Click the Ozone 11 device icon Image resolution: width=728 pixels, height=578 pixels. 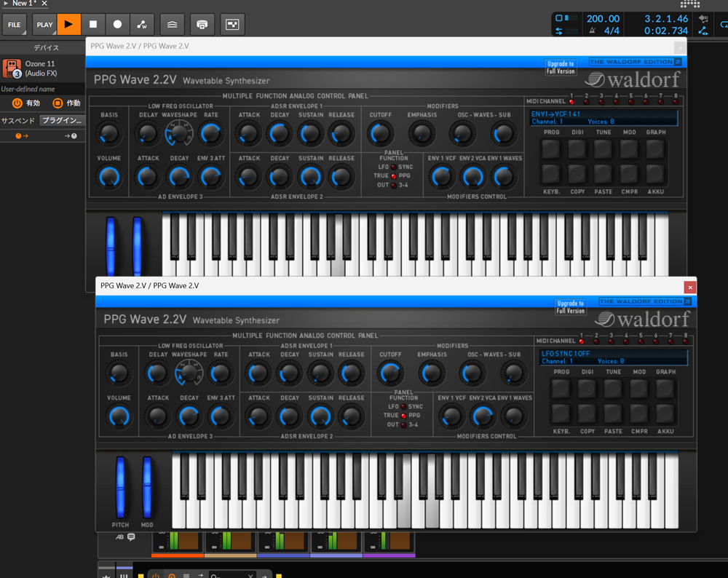tap(12, 68)
